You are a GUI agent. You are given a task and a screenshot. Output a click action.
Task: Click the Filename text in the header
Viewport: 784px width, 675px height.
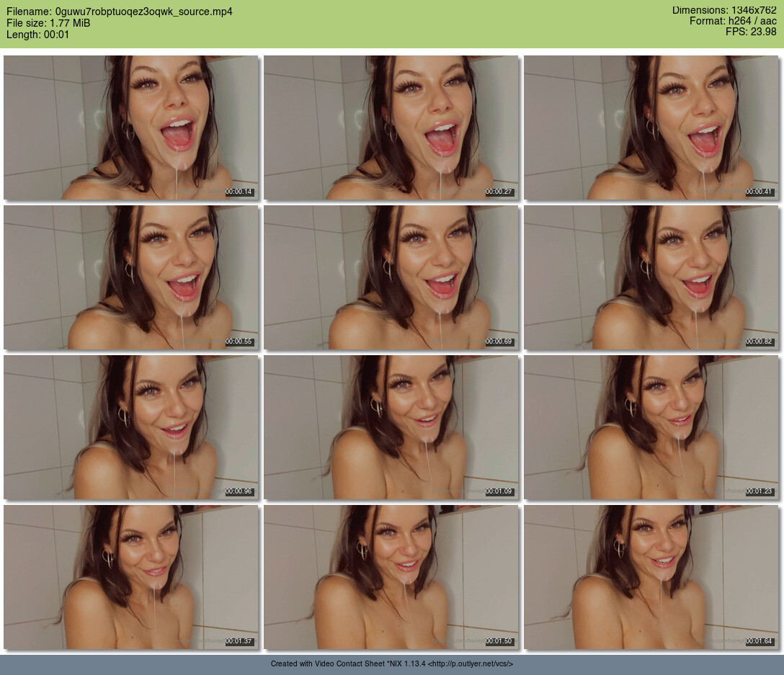click(x=119, y=12)
